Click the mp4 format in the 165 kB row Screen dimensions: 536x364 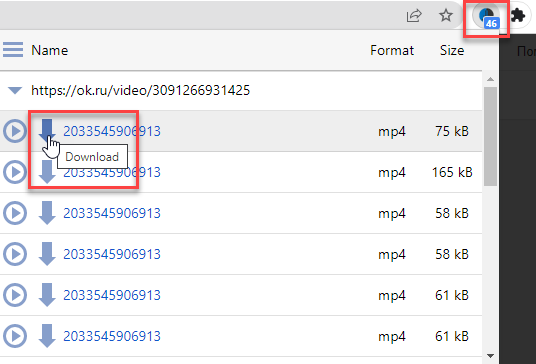[x=392, y=173]
